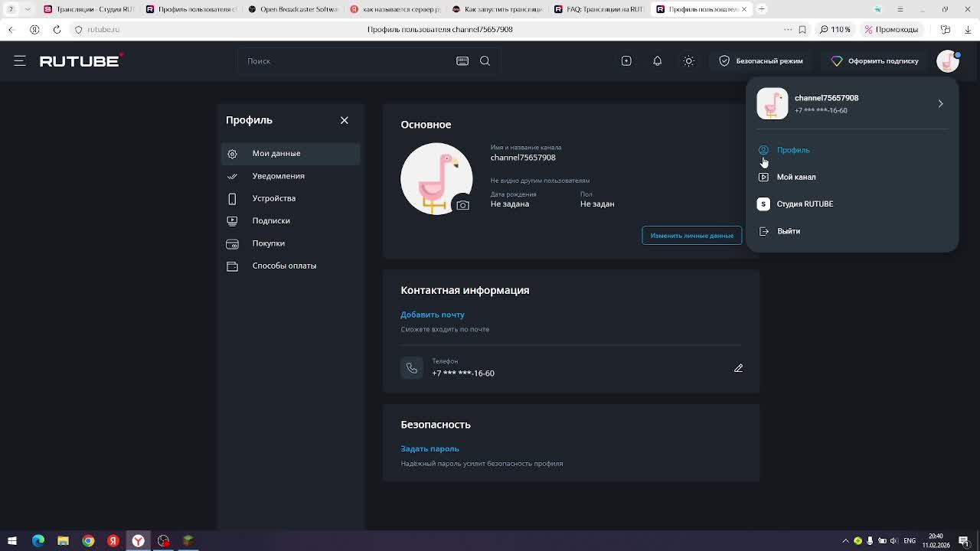
Task: Open the RUTUBE hamburger menu
Action: point(20,60)
